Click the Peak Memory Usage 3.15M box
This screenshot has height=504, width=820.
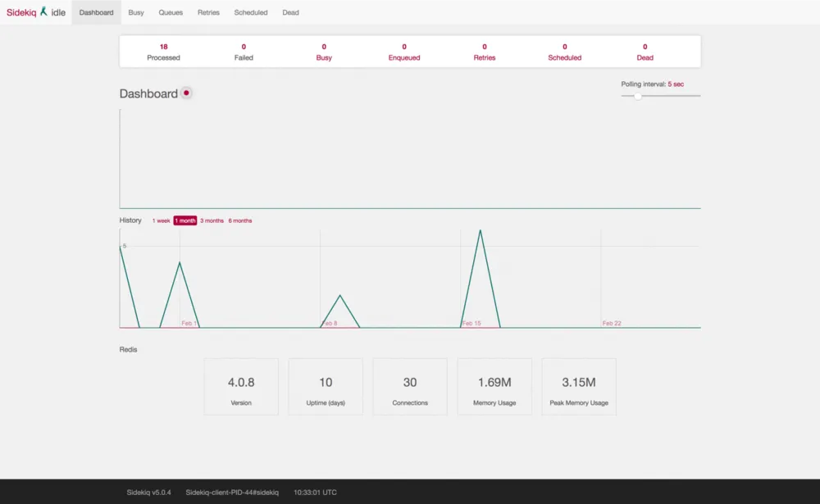point(579,387)
